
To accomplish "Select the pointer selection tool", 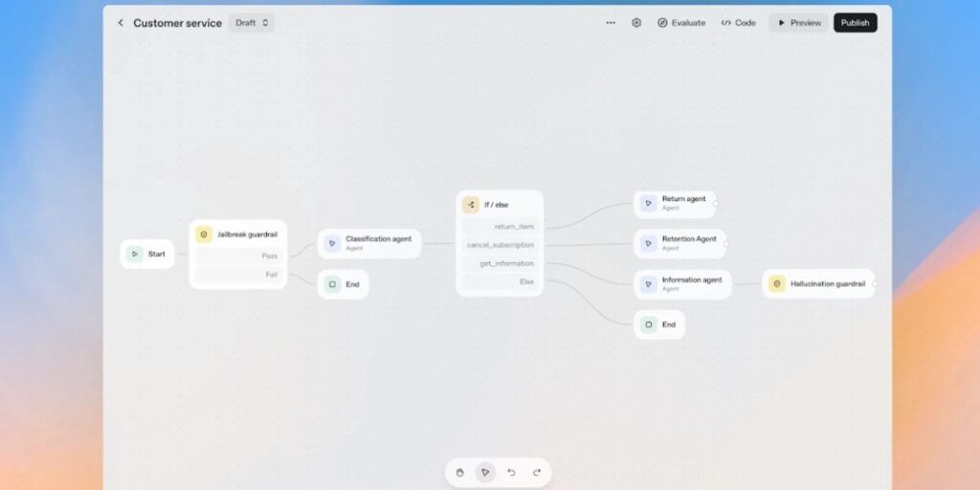I will click(485, 472).
